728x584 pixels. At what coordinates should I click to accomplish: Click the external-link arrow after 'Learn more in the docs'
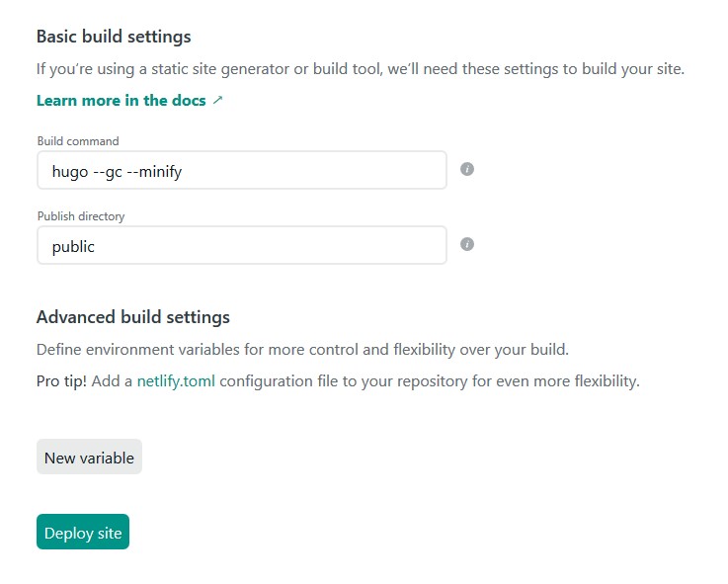(x=218, y=101)
